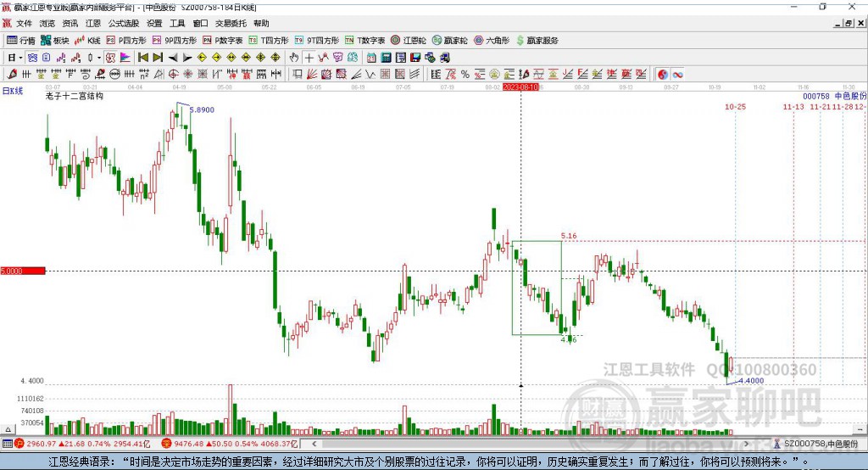This screenshot has width=868, height=470.
Task: Select the red fan lines tool
Action: 312,74
